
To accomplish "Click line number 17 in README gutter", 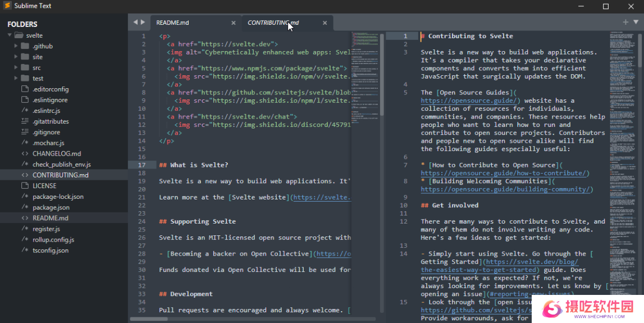I will point(141,165).
